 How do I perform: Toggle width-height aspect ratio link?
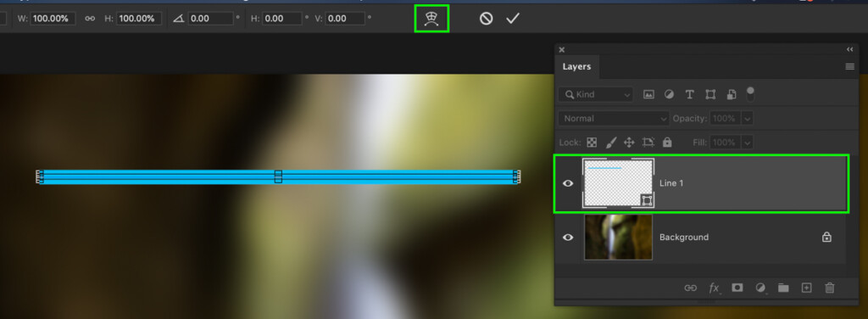[90, 19]
